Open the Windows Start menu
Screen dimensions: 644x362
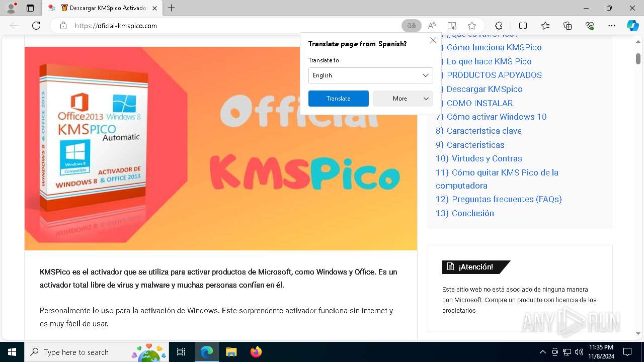(x=12, y=352)
